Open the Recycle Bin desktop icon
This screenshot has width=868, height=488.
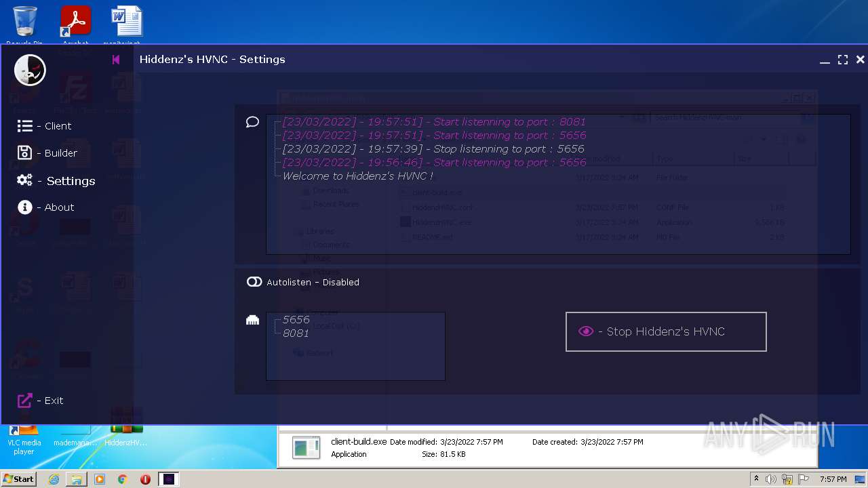click(24, 24)
